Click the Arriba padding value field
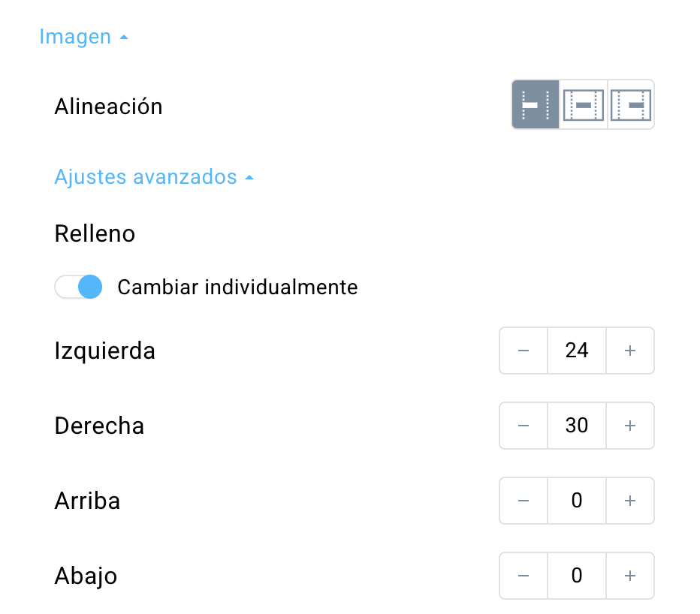Image resolution: width=700 pixels, height=614 pixels. pos(577,501)
